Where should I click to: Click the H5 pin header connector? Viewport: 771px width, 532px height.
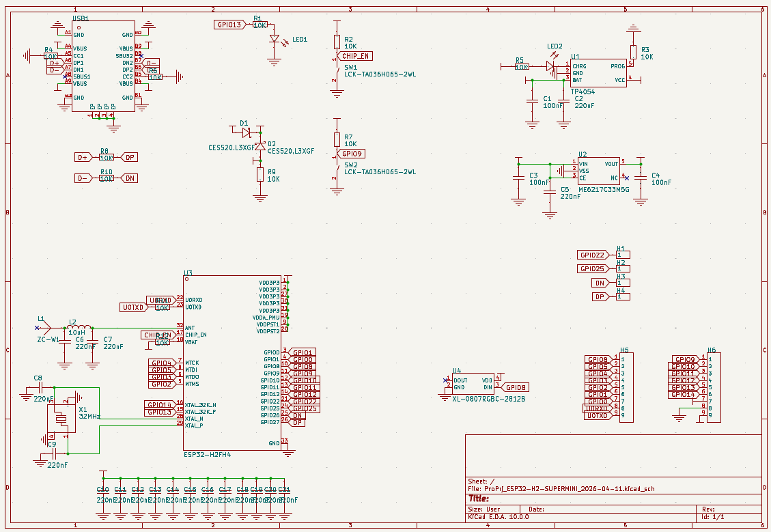pyautogui.click(x=626, y=387)
